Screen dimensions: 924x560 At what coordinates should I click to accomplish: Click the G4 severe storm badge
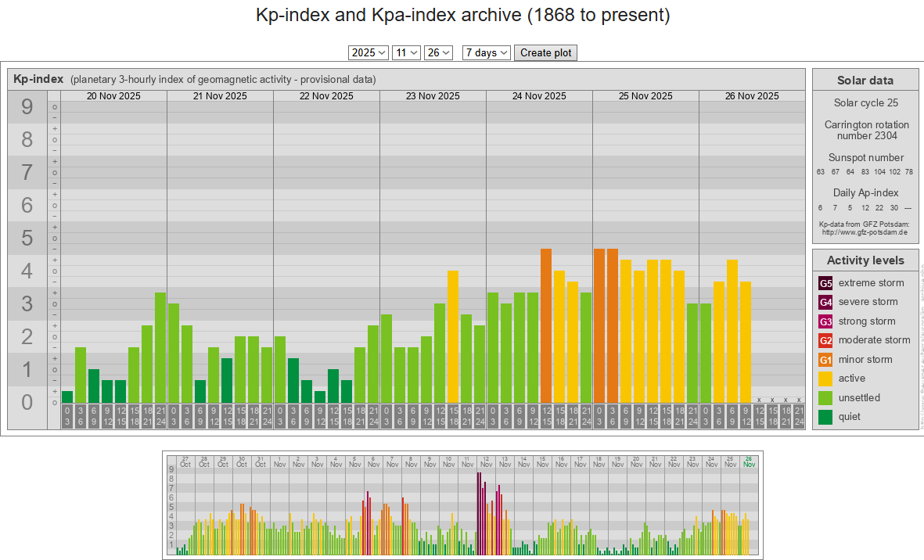(825, 302)
